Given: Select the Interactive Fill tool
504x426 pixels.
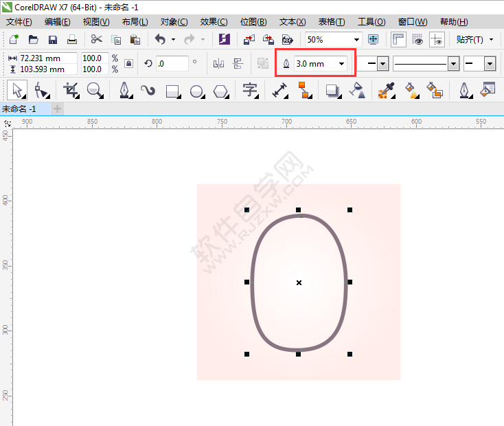Looking at the screenshot, I should click(412, 91).
